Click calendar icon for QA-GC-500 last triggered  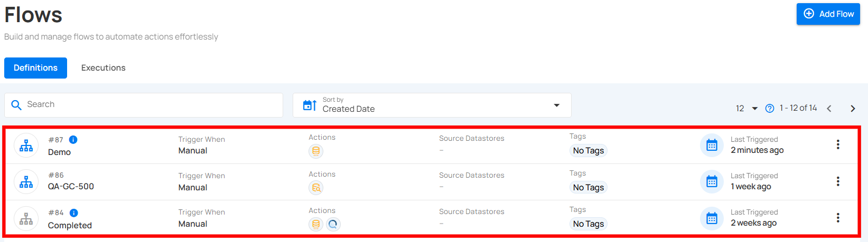(712, 182)
